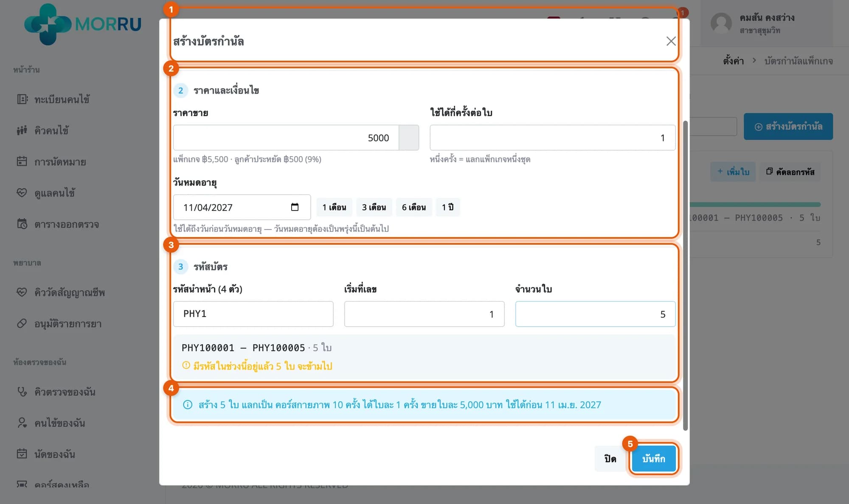Open คิวคนไข้ from sidebar
Screen dimensions: 849x504
[51, 130]
